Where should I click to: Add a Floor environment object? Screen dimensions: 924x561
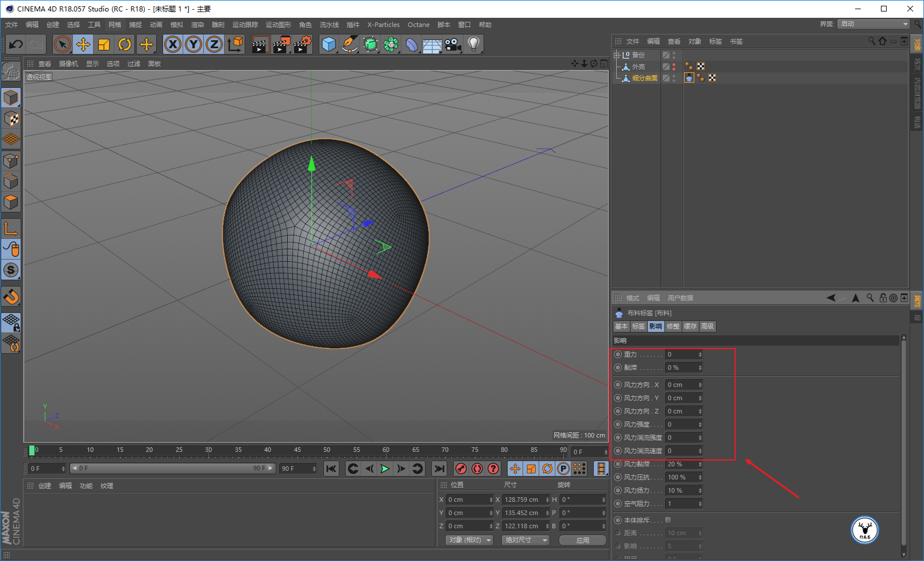coord(432,44)
